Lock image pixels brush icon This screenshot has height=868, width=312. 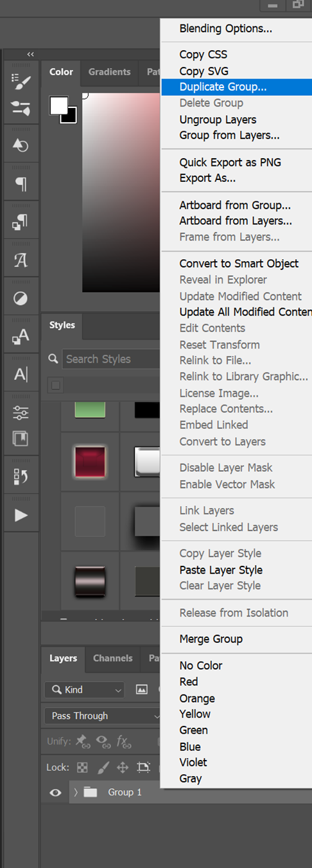[x=103, y=767]
